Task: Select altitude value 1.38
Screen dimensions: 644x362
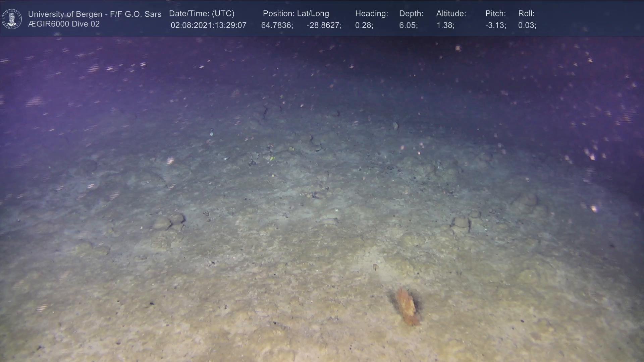Action: [445, 25]
